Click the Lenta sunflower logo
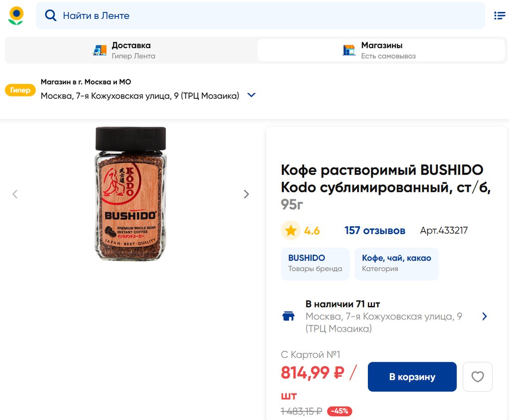The image size is (509, 420). pyautogui.click(x=16, y=16)
